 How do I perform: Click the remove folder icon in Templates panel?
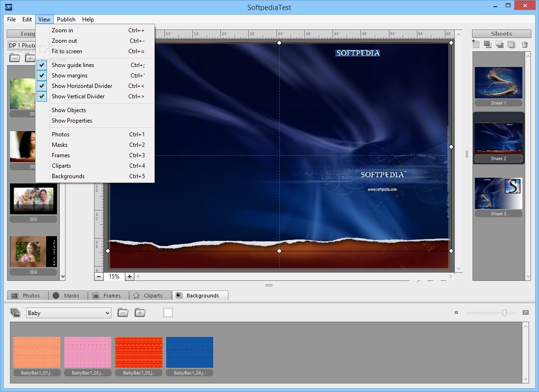14,58
